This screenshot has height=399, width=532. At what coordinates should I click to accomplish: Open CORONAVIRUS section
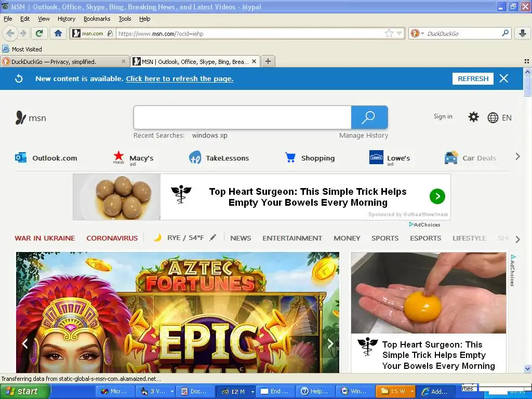[112, 238]
